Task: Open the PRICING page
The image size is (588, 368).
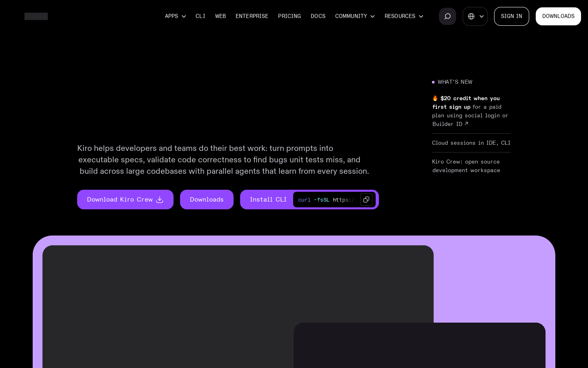Action: click(290, 16)
